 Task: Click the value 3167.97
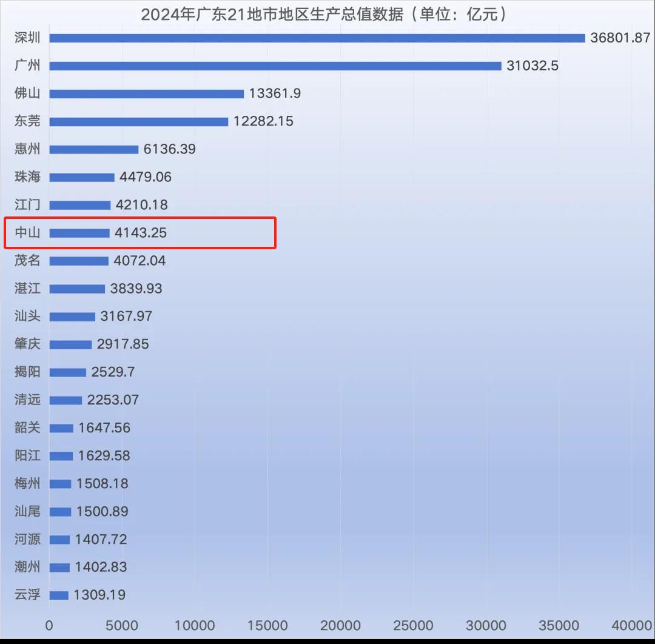pos(126,316)
